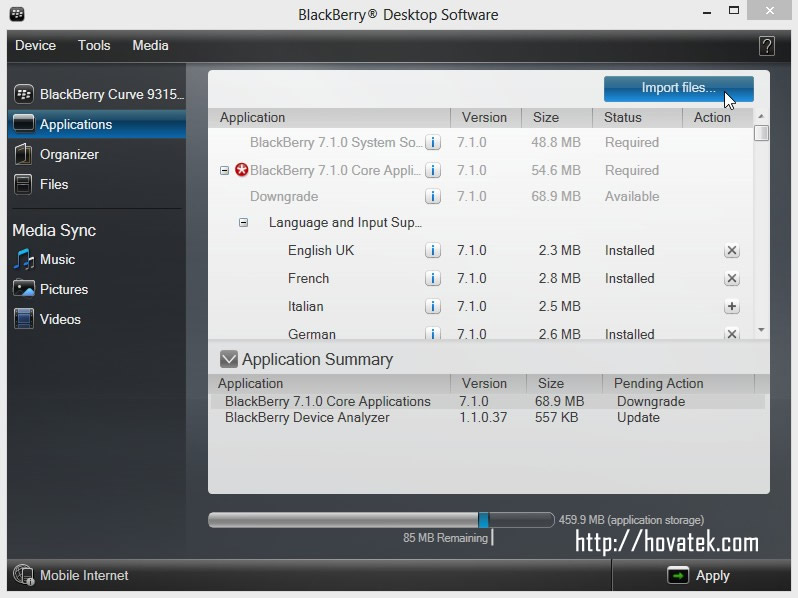Screen dimensions: 798x598
Task: Click the blue marker on storage bar
Action: tap(483, 520)
